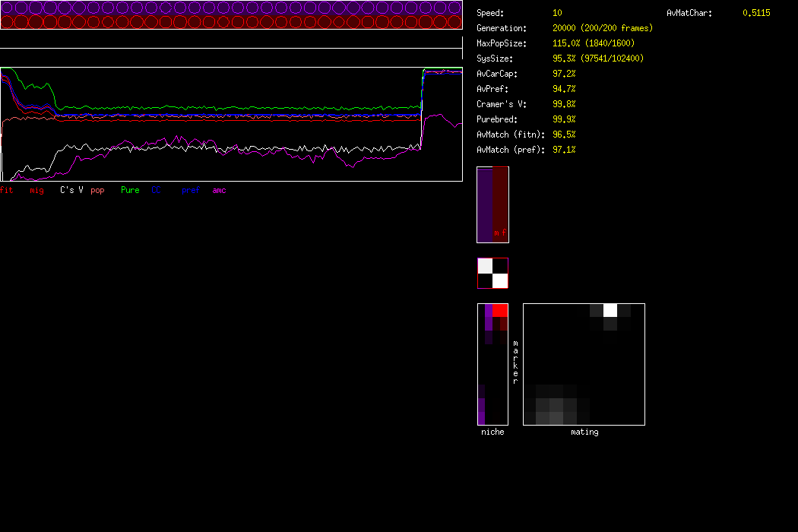Select the blue 'pref' legend label
Screen dimensions: 798x532
coord(190,190)
